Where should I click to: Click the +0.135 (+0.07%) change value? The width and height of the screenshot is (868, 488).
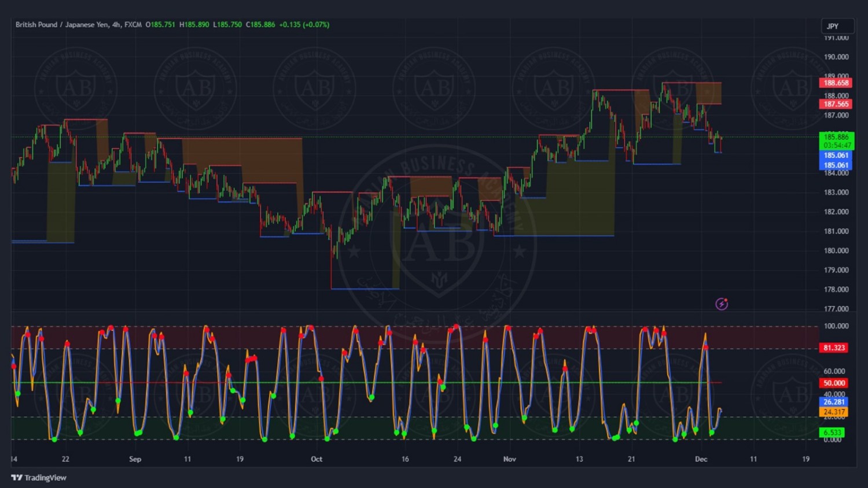(304, 25)
